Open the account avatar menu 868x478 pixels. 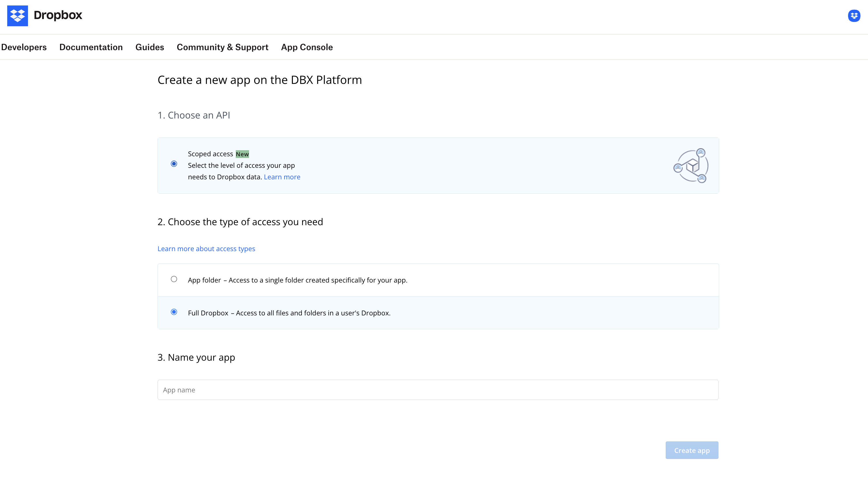[854, 16]
